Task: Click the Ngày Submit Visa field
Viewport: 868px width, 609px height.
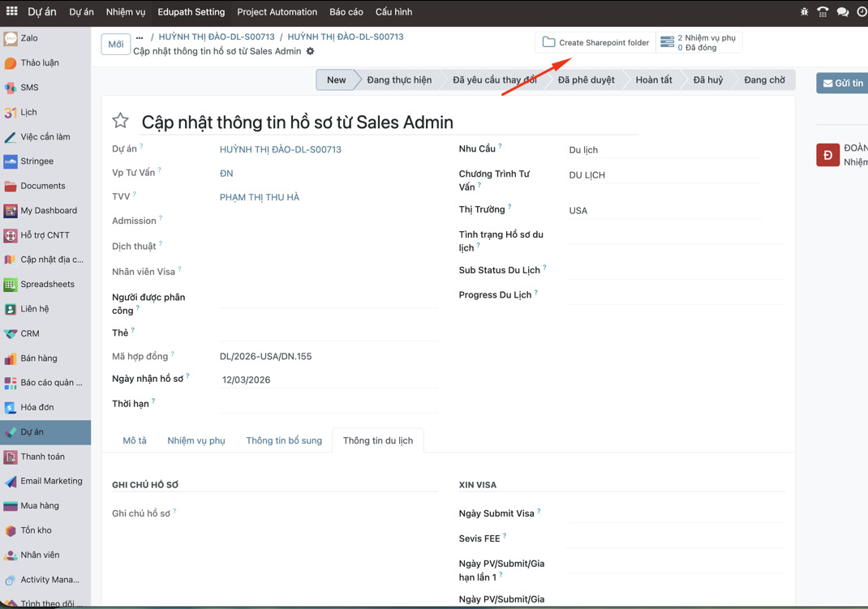Action: (x=676, y=514)
